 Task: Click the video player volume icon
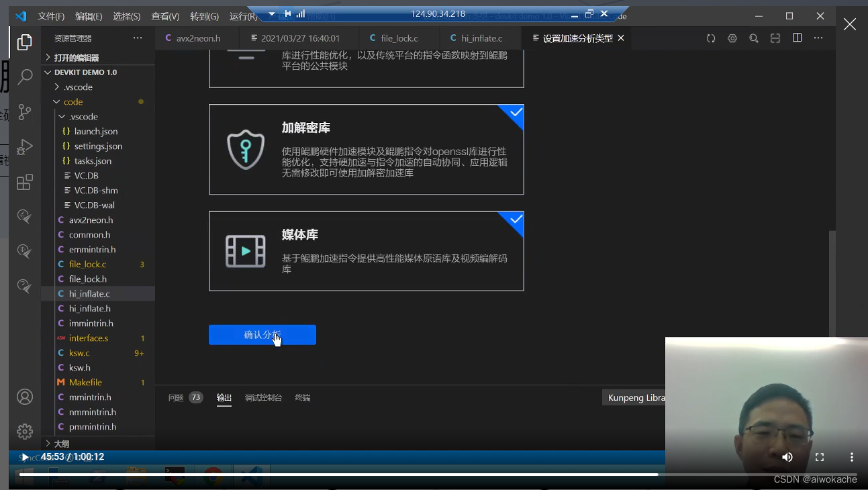[x=787, y=457]
